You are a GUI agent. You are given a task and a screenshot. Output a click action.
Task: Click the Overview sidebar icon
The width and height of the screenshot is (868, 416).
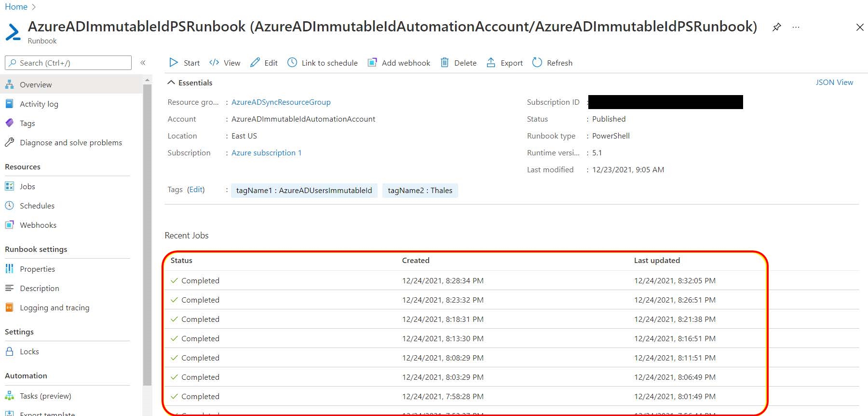click(9, 84)
